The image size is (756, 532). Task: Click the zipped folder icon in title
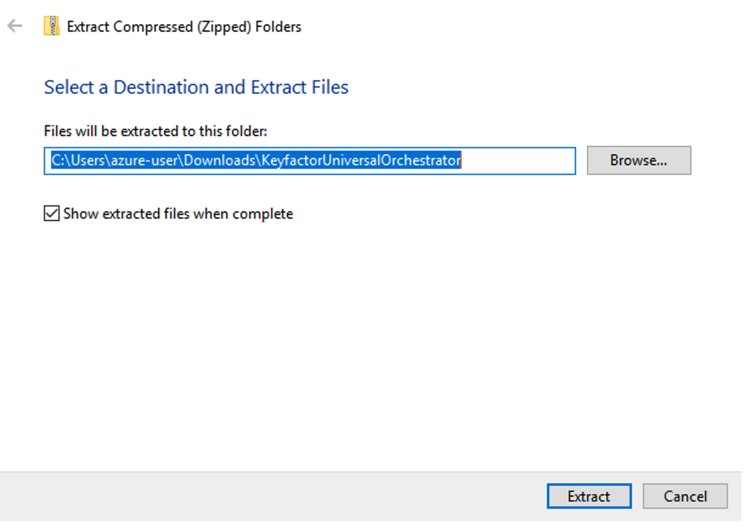click(52, 26)
